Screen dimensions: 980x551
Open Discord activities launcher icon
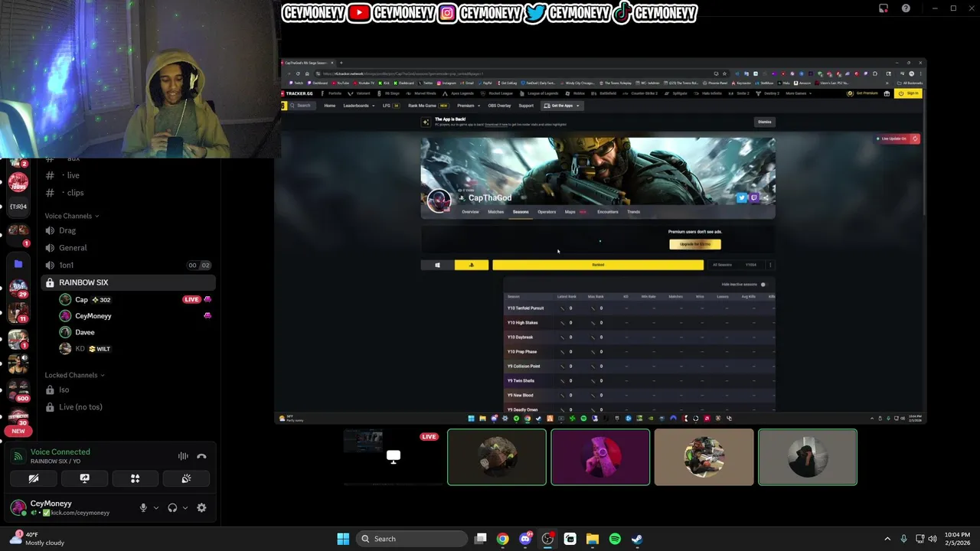(x=135, y=478)
